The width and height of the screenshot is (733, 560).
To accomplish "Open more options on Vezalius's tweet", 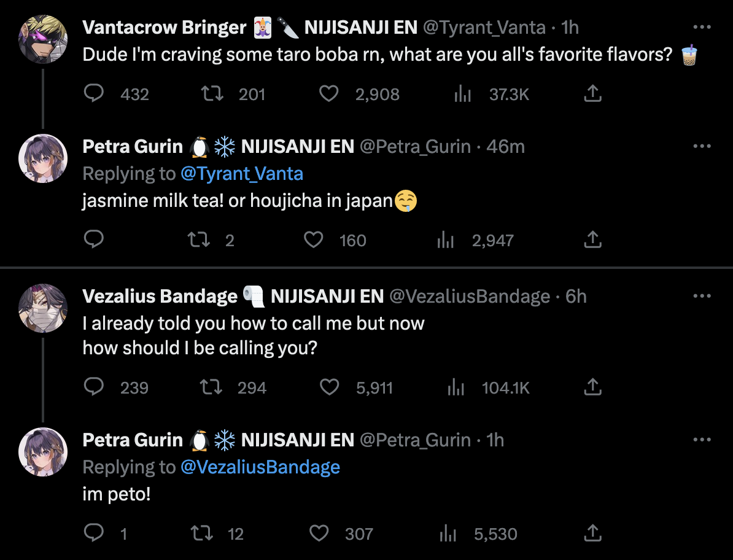I will coord(702,297).
